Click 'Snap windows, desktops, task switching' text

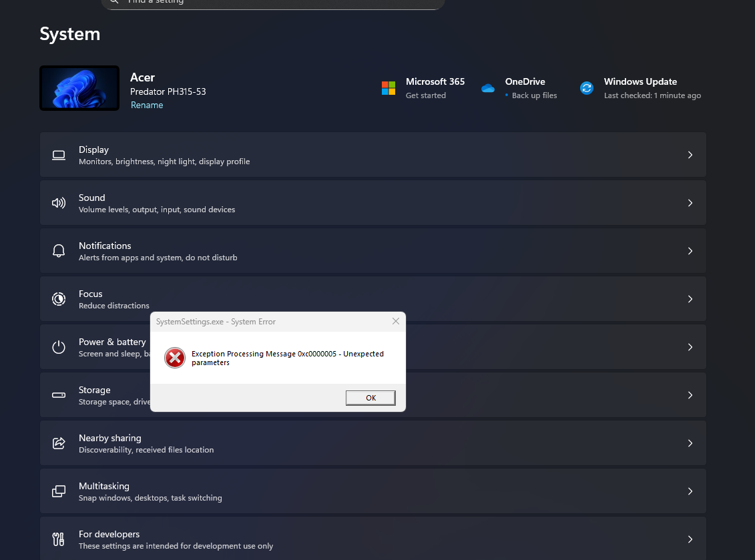point(150,498)
